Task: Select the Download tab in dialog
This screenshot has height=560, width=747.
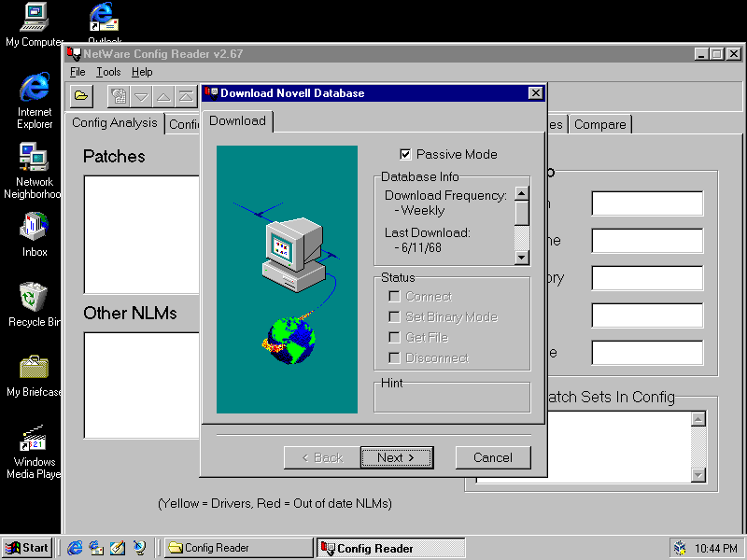Action: (237, 121)
